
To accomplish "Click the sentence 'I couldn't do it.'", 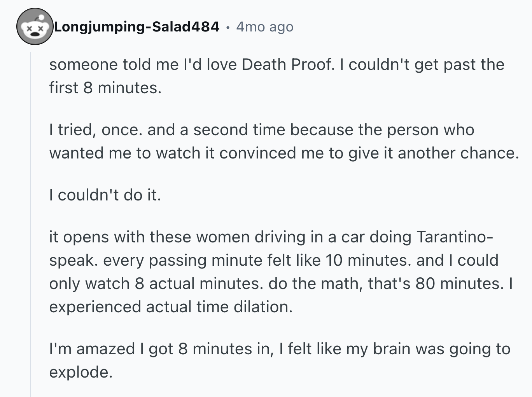I will coord(105,195).
